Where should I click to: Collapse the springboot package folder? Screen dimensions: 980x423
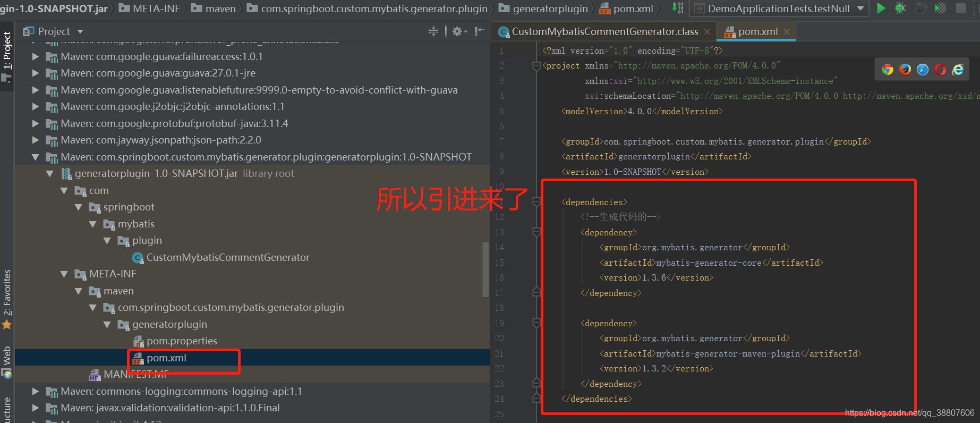(x=78, y=207)
